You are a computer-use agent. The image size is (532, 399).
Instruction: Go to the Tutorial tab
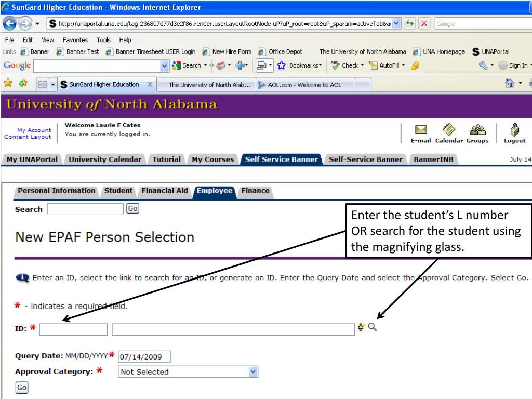point(167,159)
